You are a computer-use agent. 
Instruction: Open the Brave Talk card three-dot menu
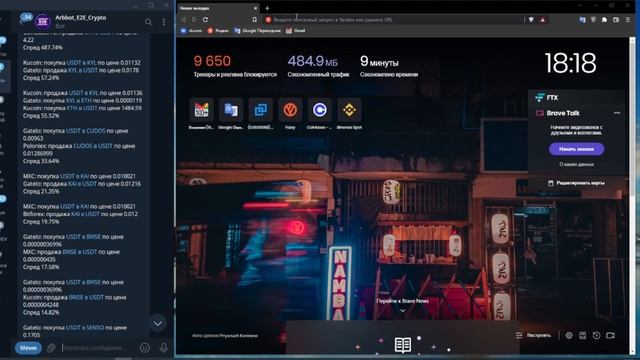click(x=617, y=113)
